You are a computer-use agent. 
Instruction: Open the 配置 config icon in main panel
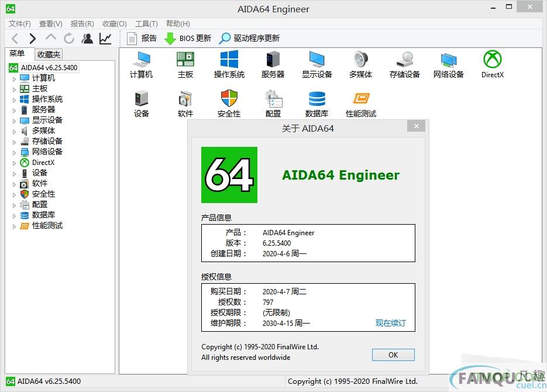pos(273,104)
